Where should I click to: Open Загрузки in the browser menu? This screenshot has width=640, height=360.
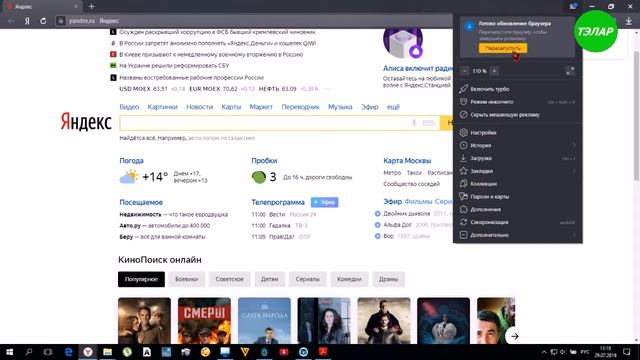coord(517,158)
